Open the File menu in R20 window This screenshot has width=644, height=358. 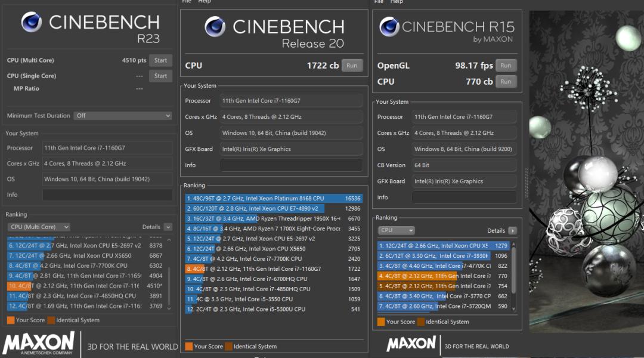click(187, 2)
